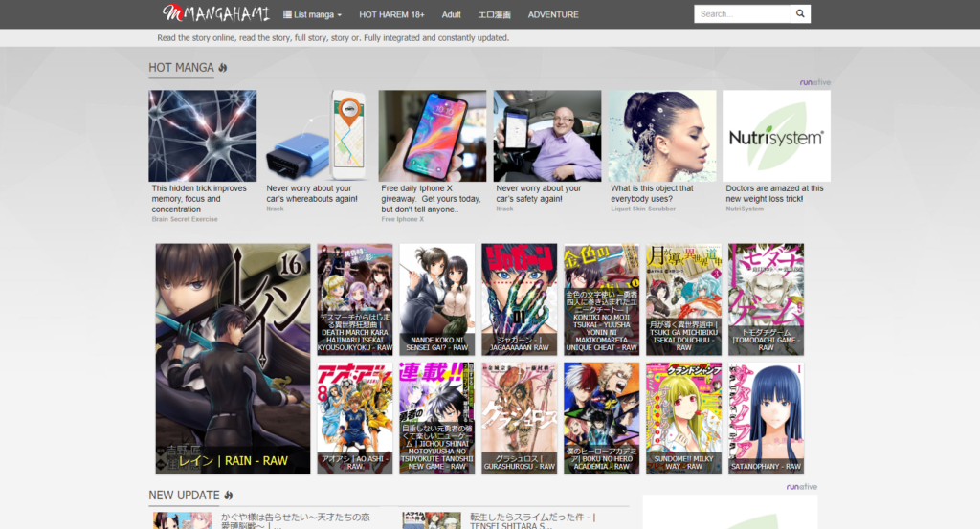
Task: Open the Nutrisystem ad image
Action: [x=777, y=136]
